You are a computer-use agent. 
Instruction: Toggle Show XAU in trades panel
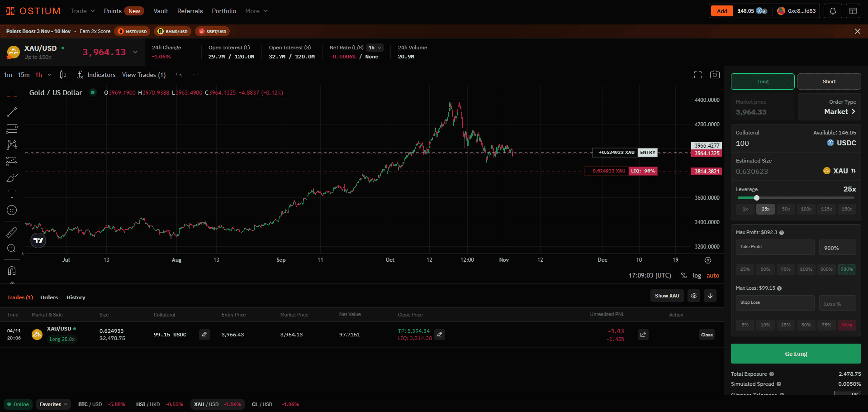[x=667, y=296]
